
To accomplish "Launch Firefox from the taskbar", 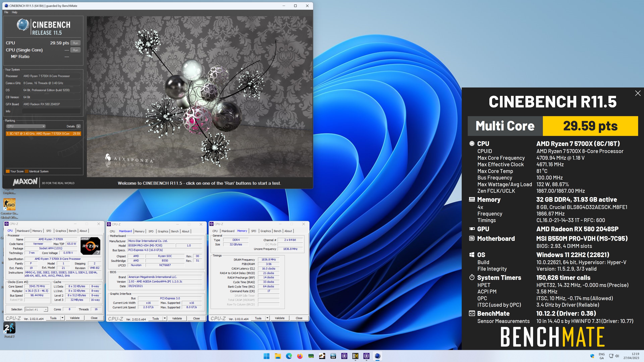I will [x=300, y=356].
